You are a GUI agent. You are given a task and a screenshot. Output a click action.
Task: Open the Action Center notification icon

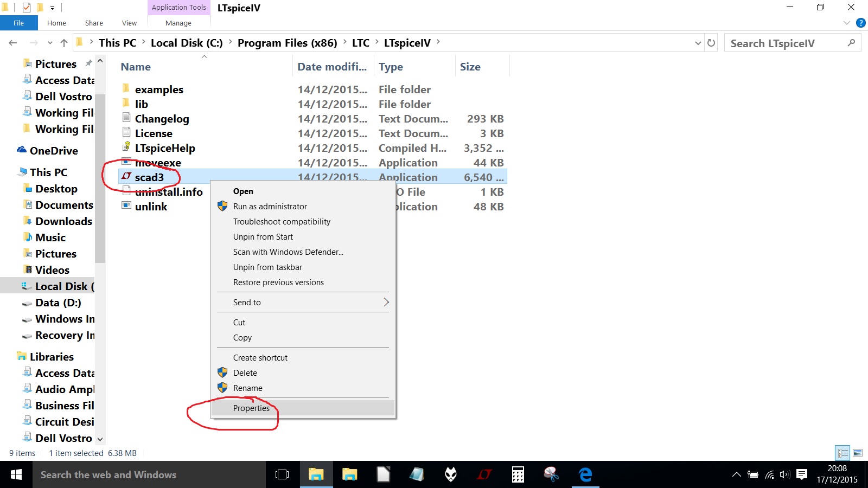click(x=802, y=475)
